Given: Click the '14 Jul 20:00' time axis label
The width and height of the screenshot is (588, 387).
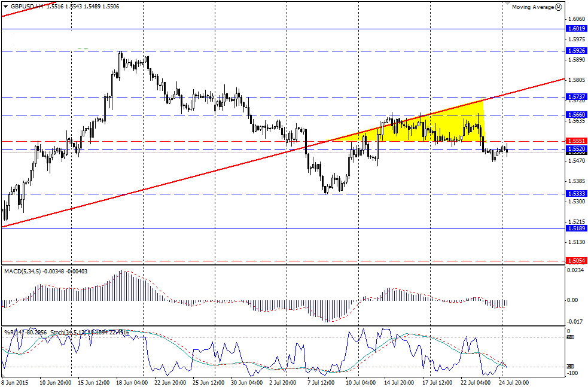Looking at the screenshot, I should pos(398,383).
